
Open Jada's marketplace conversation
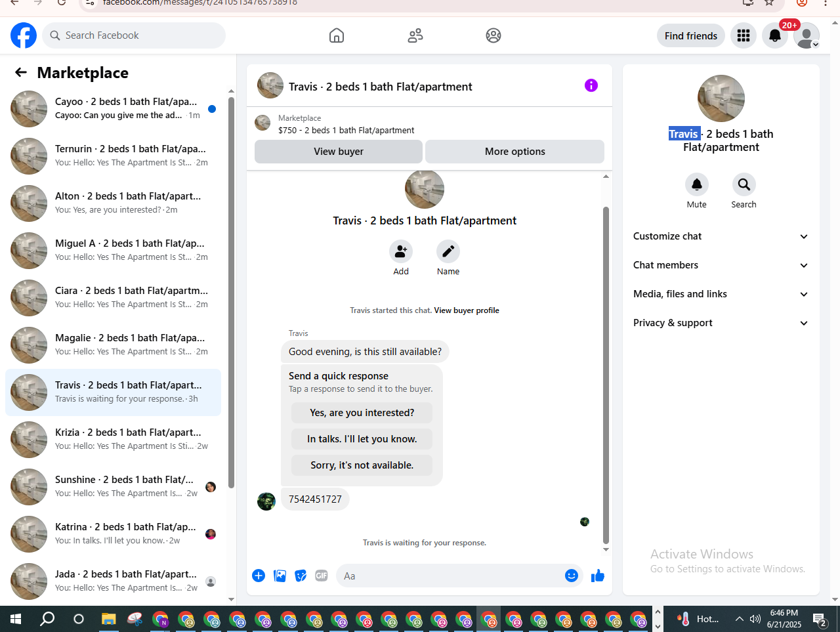coord(113,581)
